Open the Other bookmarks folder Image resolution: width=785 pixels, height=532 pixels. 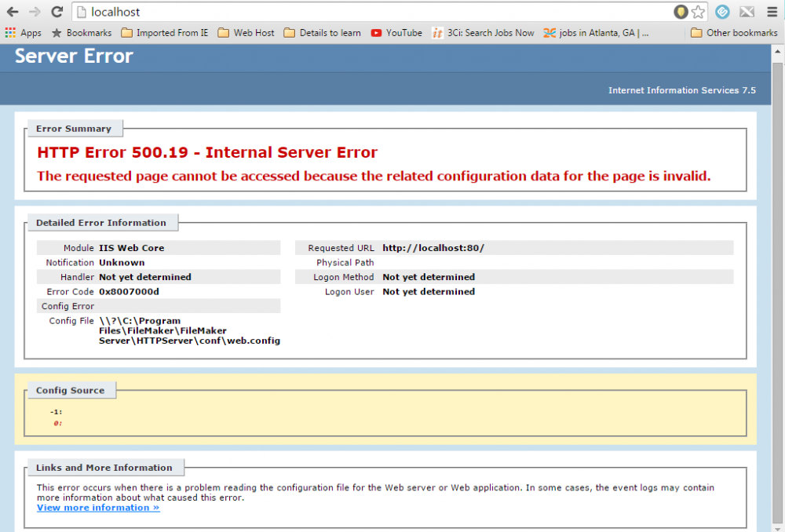(734, 33)
